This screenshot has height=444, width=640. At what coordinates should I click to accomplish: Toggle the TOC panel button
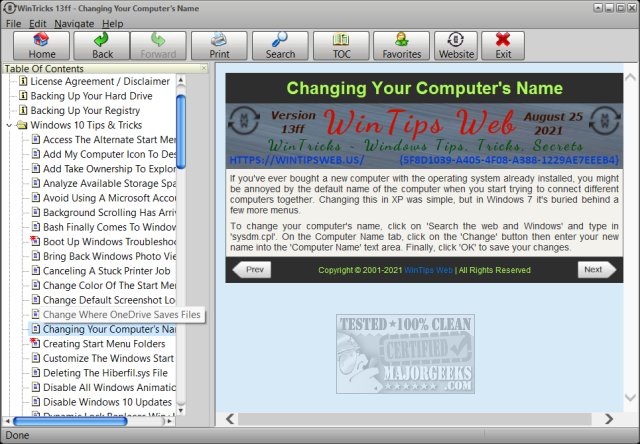click(341, 46)
